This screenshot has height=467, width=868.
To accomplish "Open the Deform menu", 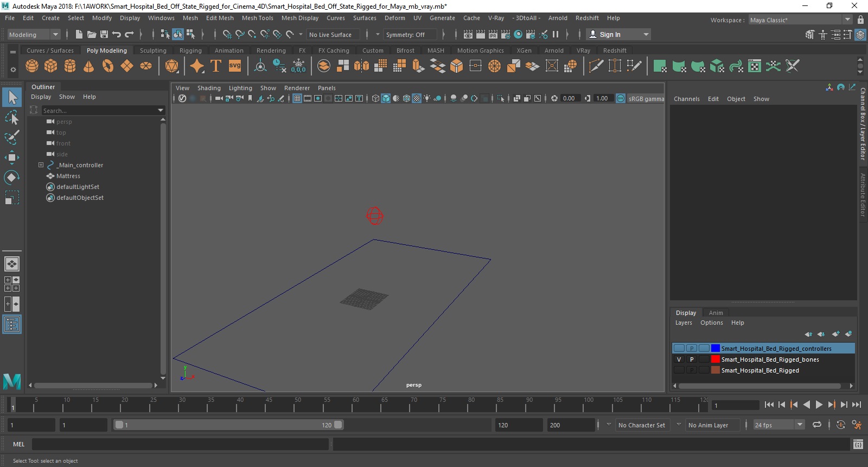I will pos(395,18).
